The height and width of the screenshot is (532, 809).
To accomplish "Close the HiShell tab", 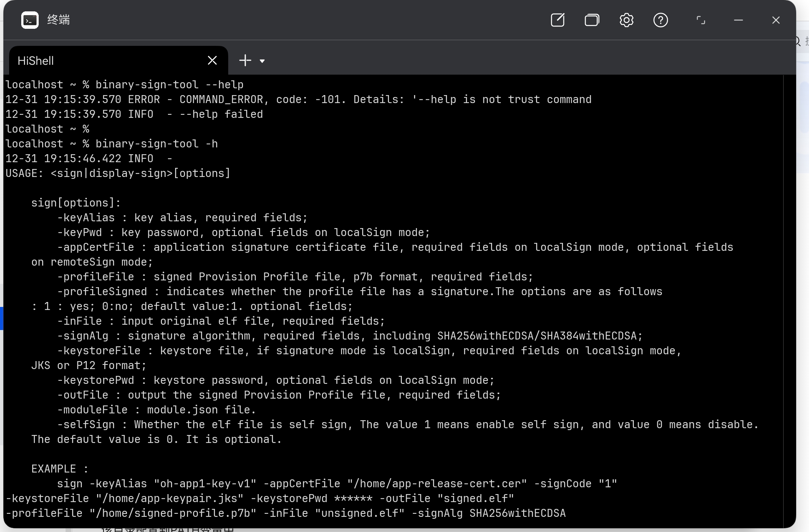I will pyautogui.click(x=212, y=60).
